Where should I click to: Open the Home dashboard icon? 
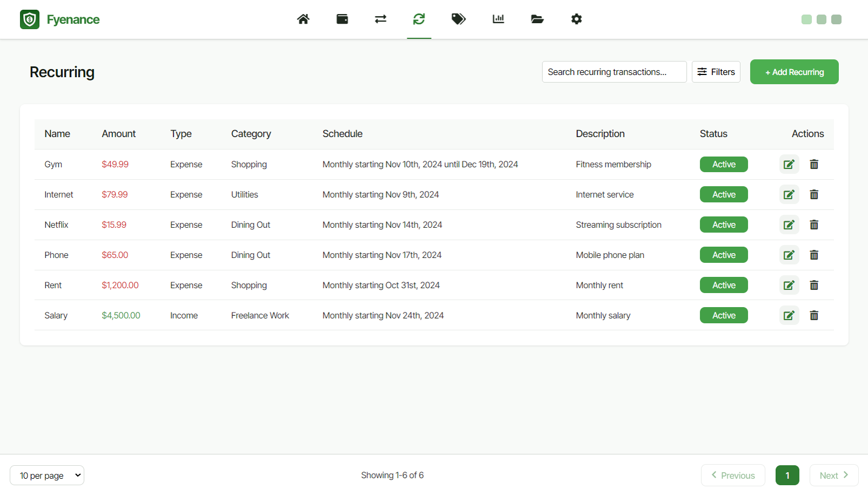click(x=303, y=19)
